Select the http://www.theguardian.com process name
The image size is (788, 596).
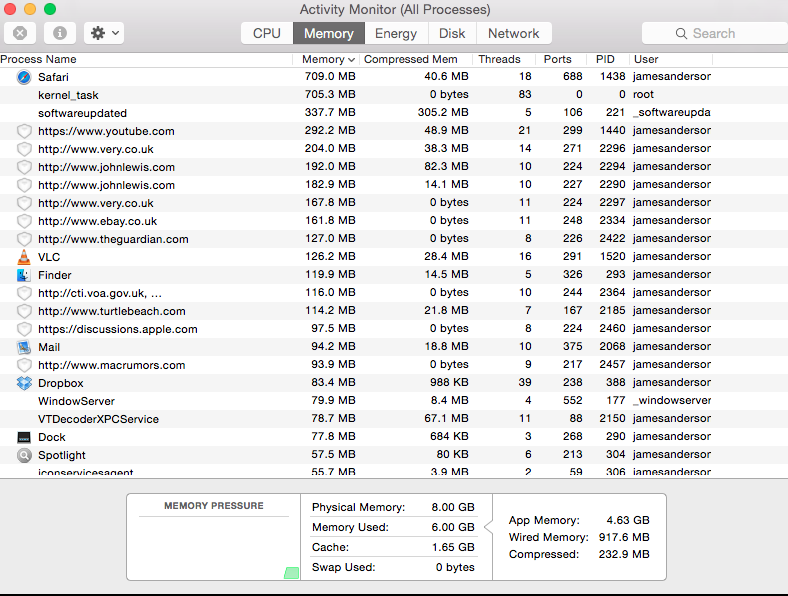point(113,239)
